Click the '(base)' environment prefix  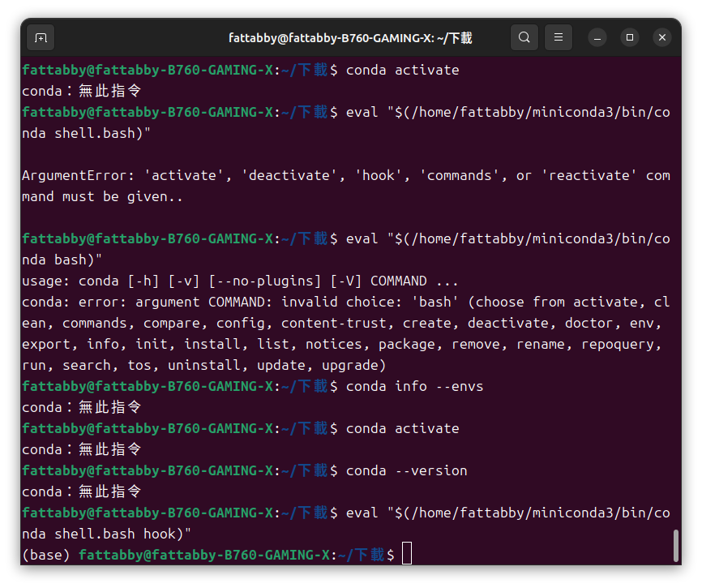coord(46,556)
